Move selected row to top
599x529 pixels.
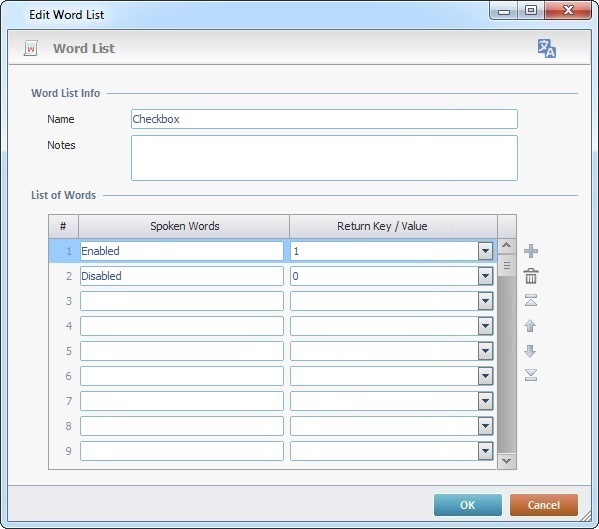point(531,300)
